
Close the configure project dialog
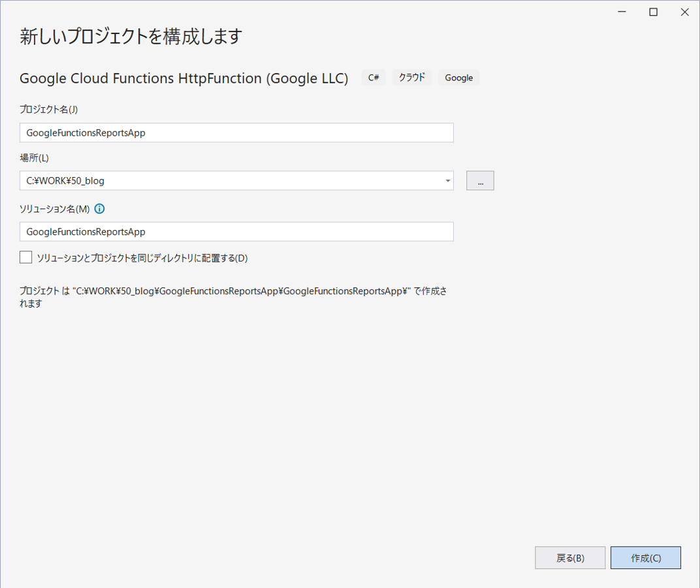[x=684, y=12]
